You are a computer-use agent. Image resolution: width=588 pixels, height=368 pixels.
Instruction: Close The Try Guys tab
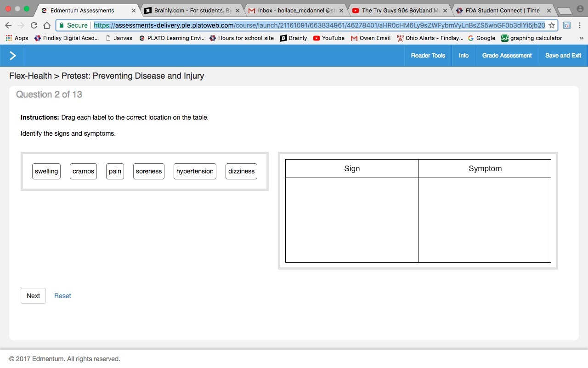pyautogui.click(x=445, y=10)
